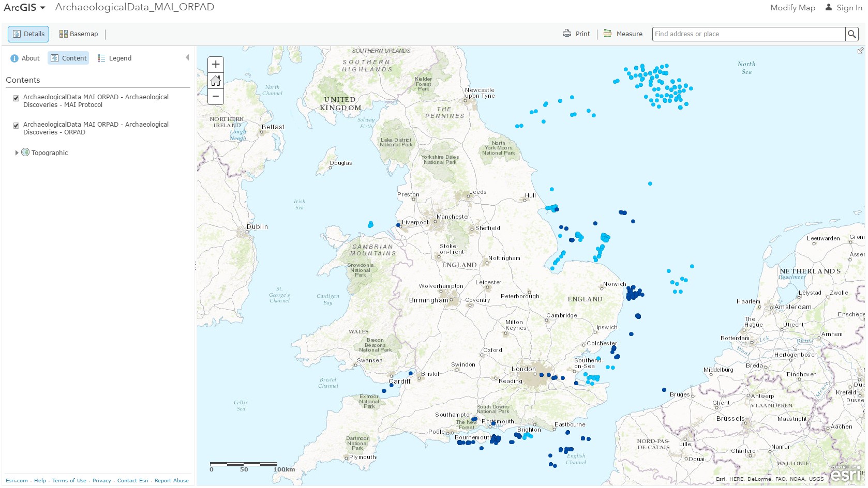Open the Terms of Use footer link
This screenshot has width=868, height=488.
tap(69, 481)
